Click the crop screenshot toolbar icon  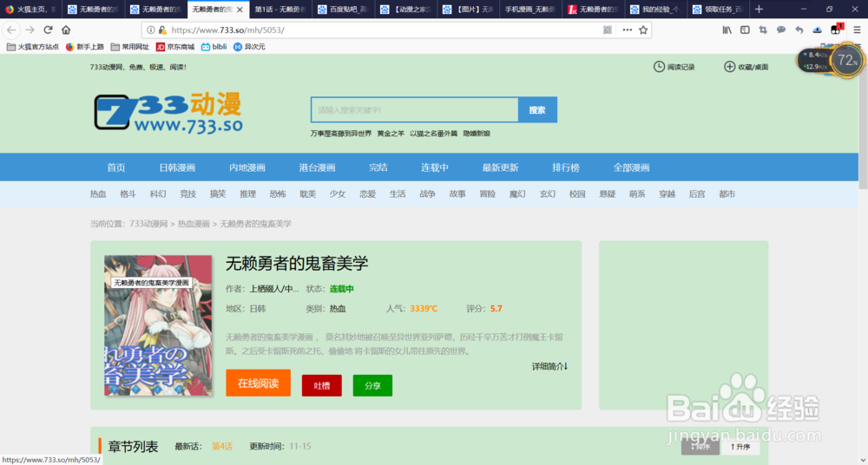point(763,29)
